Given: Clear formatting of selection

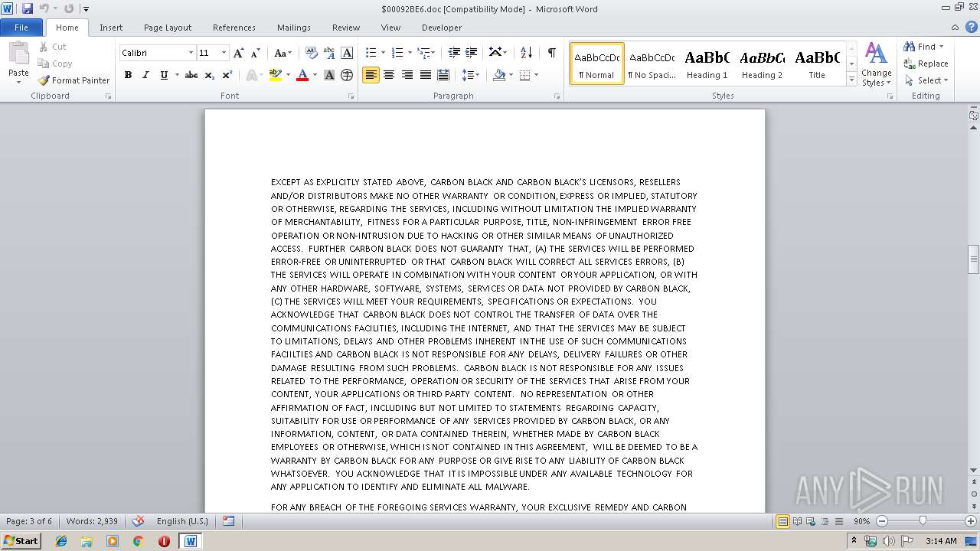Looking at the screenshot, I should pyautogui.click(x=312, y=53).
